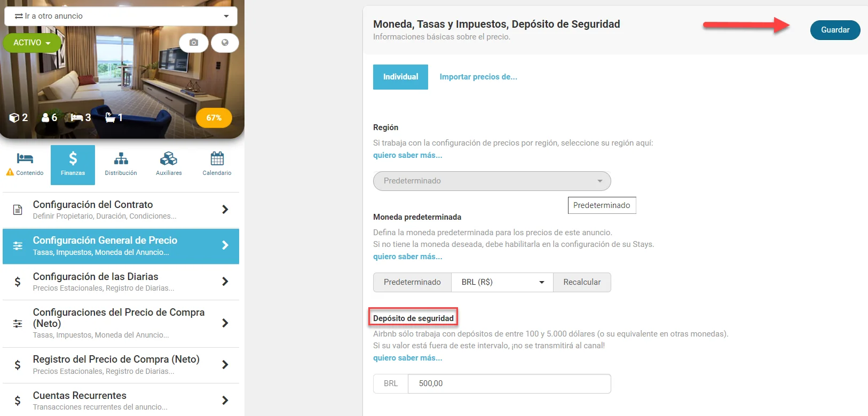The image size is (868, 416).
Task: Open the camera photo icon on listing
Action: tap(194, 43)
